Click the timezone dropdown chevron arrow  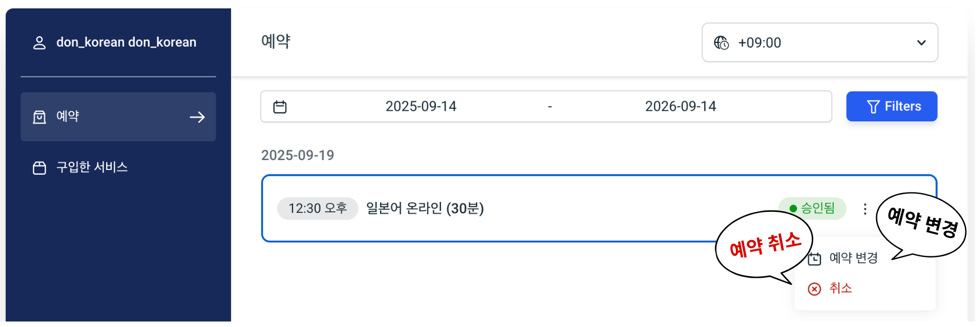click(x=921, y=42)
